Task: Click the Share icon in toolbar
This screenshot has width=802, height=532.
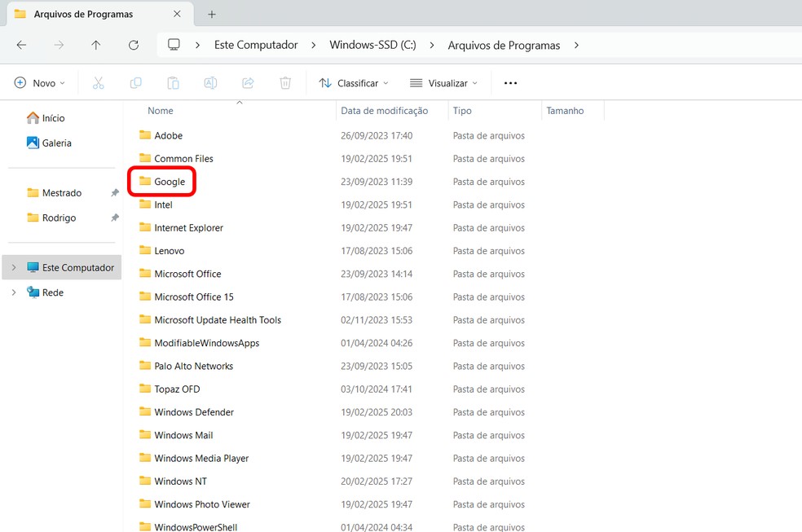Action: coord(248,83)
